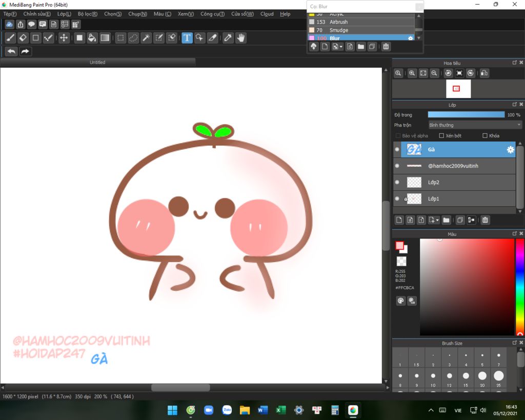This screenshot has width=525, height=420.
Task: Click the canvas horizontal scrollbar
Action: point(181,388)
